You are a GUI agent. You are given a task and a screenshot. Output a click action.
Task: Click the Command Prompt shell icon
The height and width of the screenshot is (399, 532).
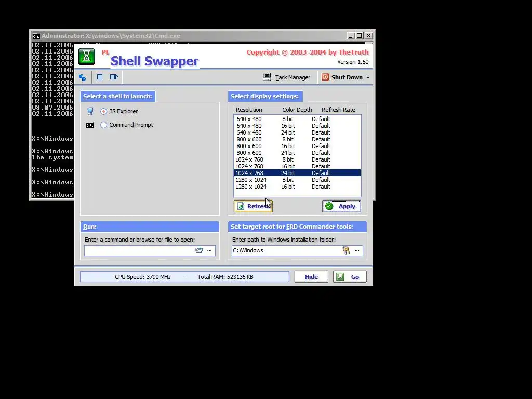pyautogui.click(x=90, y=125)
